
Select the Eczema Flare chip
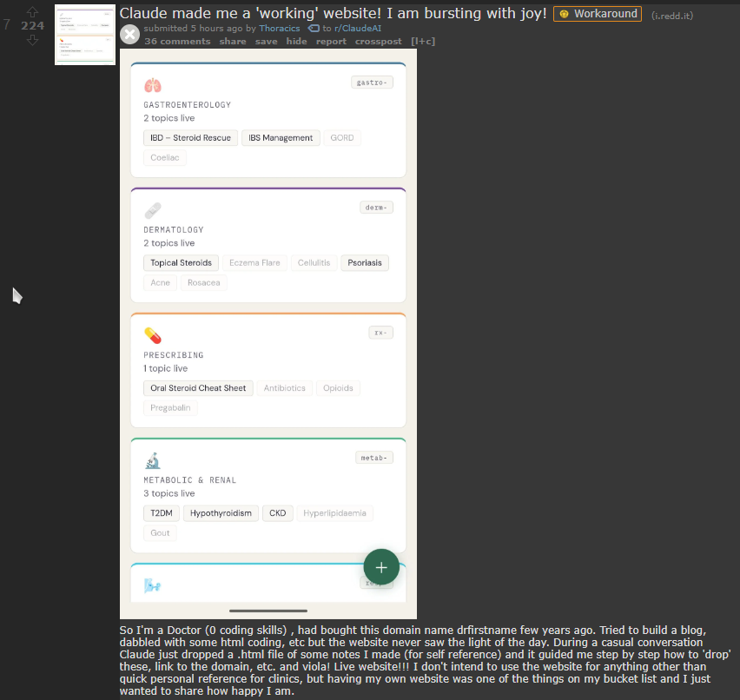point(254,263)
